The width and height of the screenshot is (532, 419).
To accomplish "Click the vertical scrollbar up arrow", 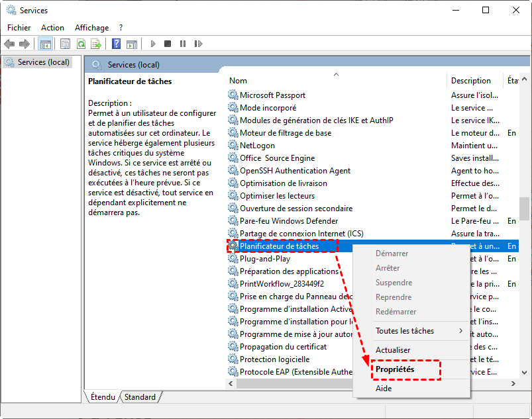I will point(524,79).
